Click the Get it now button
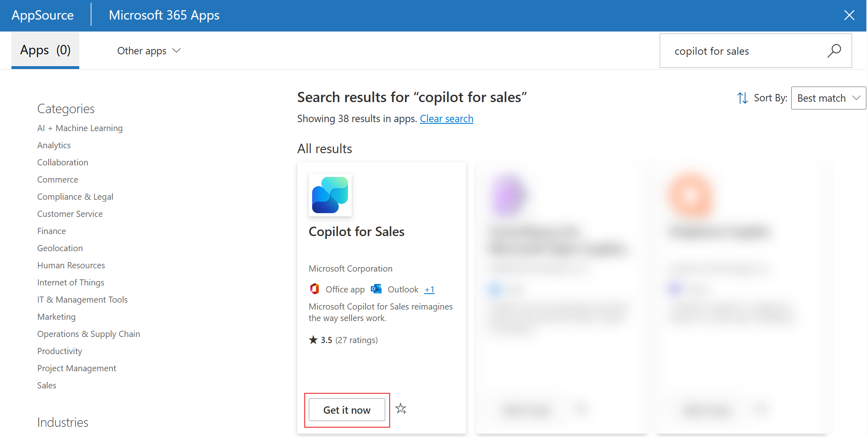Image resolution: width=868 pixels, height=437 pixels. 347,410
